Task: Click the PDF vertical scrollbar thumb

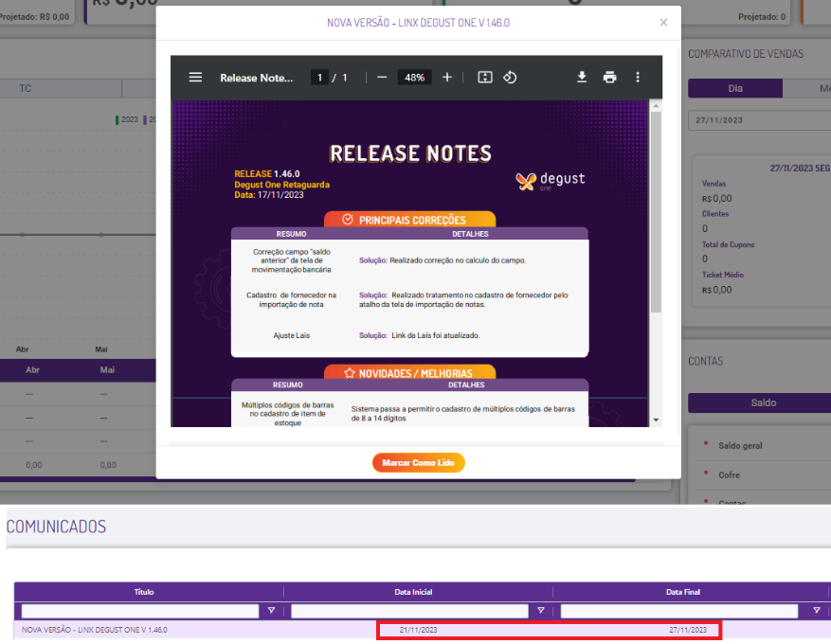Action: [x=656, y=212]
